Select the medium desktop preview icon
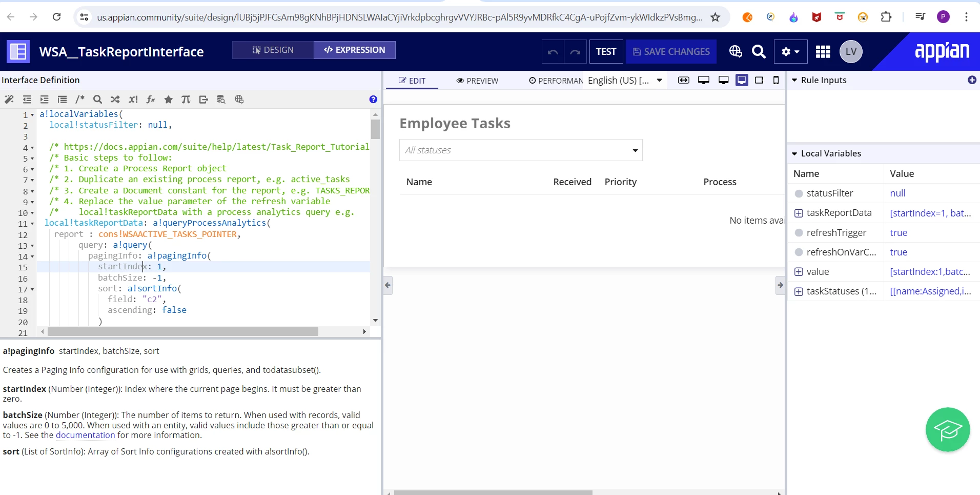The width and height of the screenshot is (980, 495). pyautogui.click(x=724, y=80)
